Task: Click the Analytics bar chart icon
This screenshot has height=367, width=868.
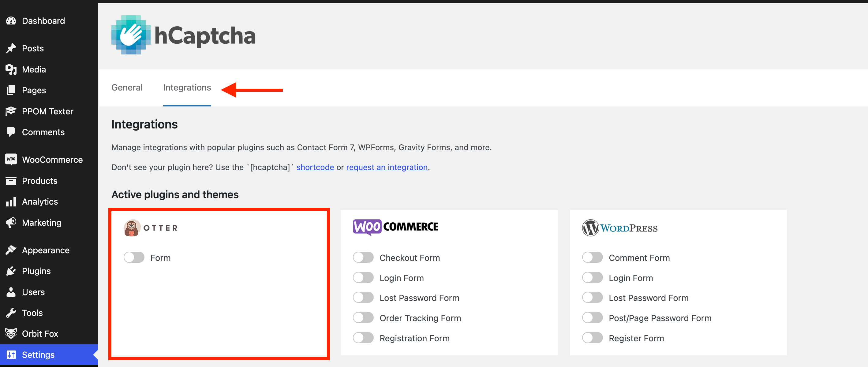Action: coord(11,202)
